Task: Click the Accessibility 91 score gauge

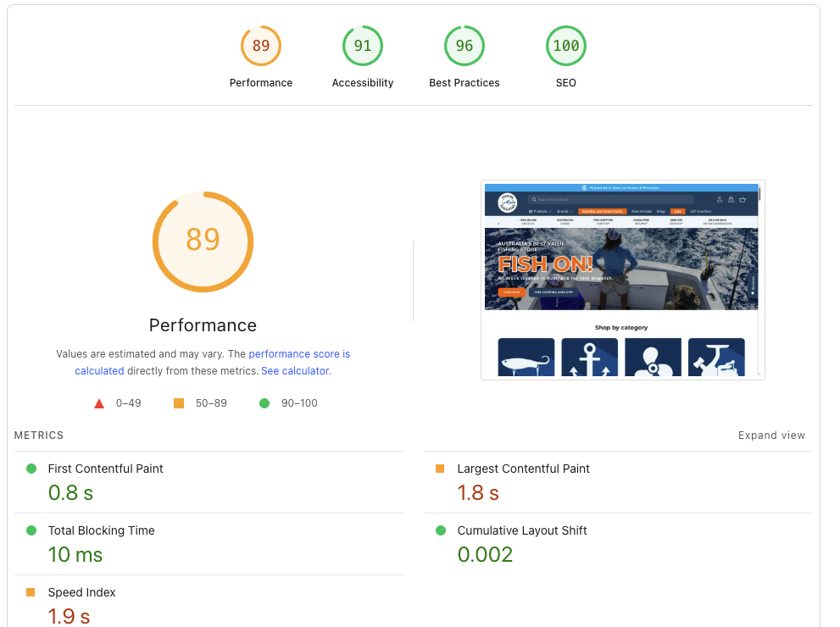Action: click(x=363, y=47)
